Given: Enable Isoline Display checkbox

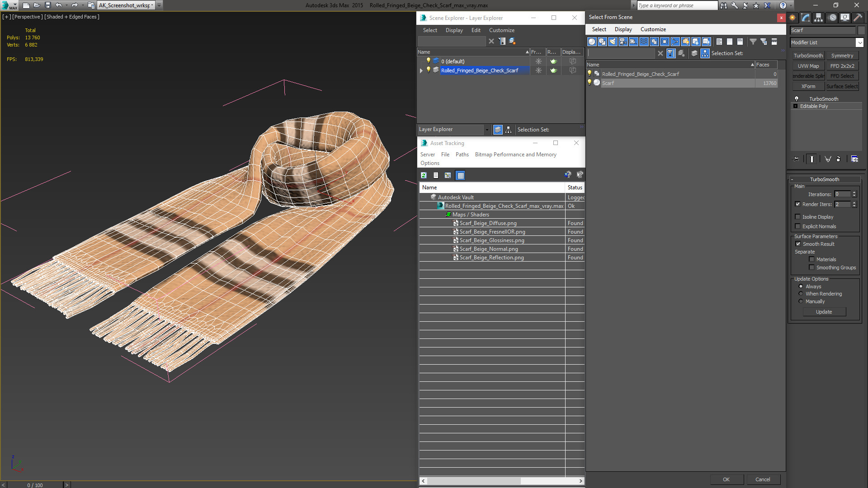Looking at the screenshot, I should click(x=797, y=217).
